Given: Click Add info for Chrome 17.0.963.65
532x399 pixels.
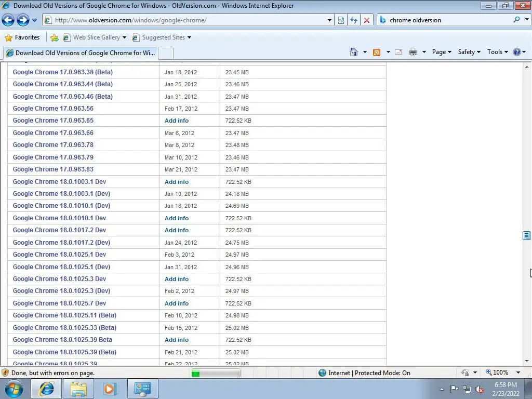Looking at the screenshot, I should coord(177,121).
